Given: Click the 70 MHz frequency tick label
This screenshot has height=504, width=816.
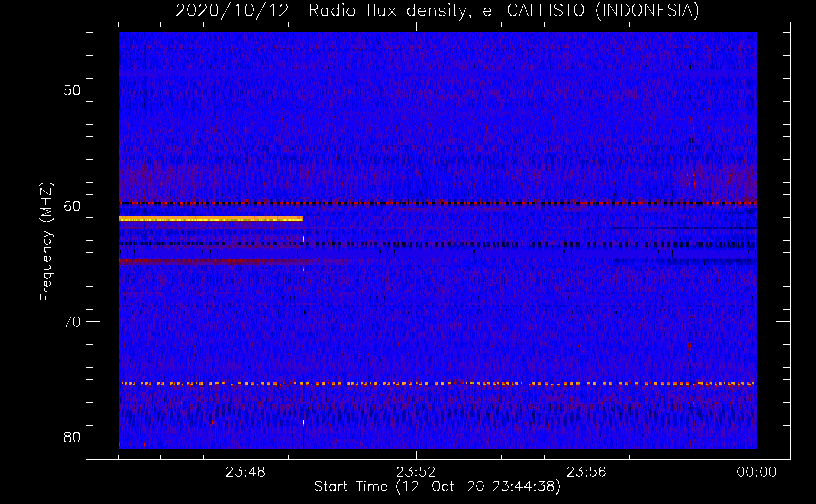Looking at the screenshot, I should (72, 321).
